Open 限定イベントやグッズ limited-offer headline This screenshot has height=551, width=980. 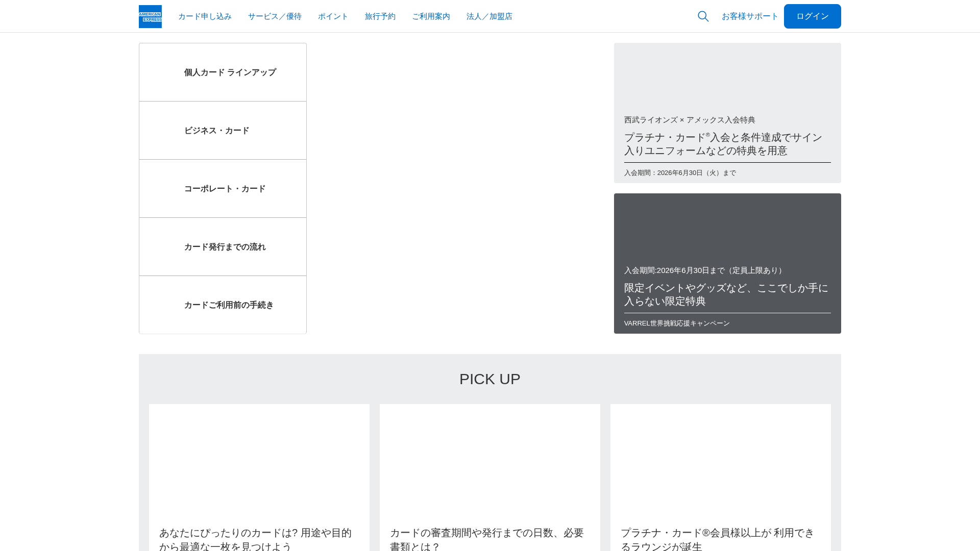pyautogui.click(x=726, y=294)
